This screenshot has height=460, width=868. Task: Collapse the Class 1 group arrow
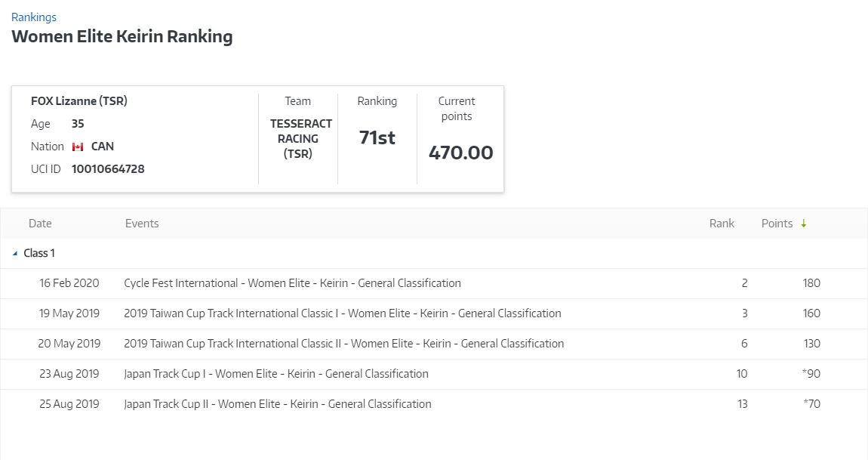pyautogui.click(x=15, y=254)
